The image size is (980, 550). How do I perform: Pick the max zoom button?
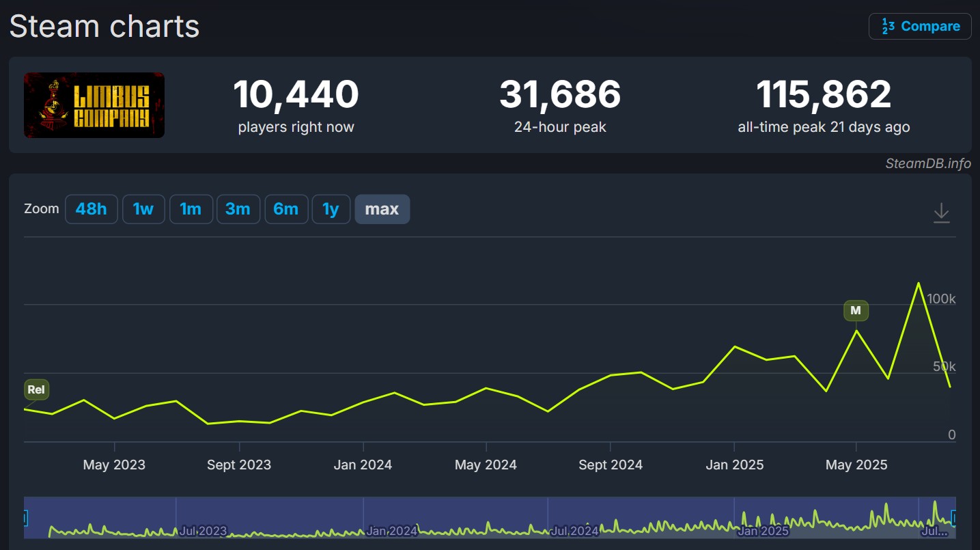click(382, 209)
